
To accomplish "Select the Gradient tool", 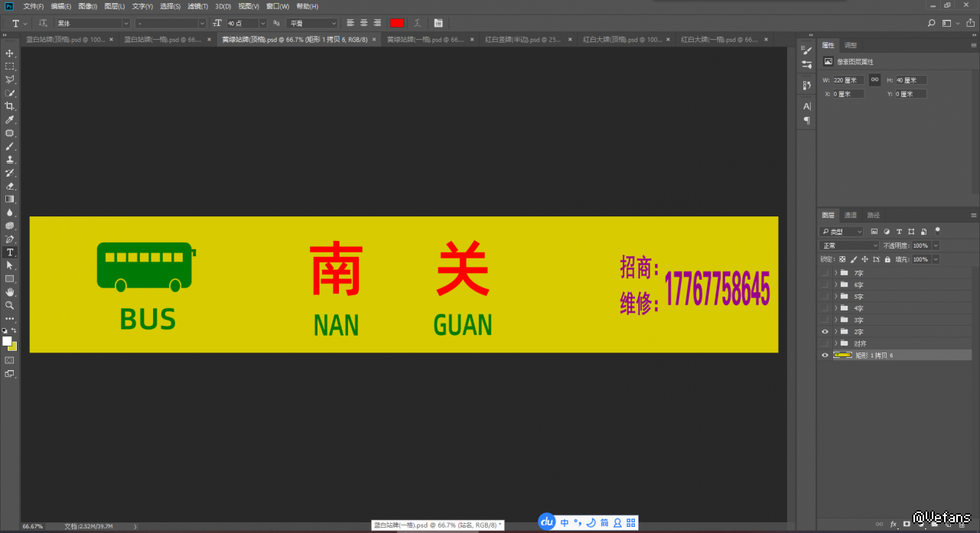I will click(x=10, y=199).
